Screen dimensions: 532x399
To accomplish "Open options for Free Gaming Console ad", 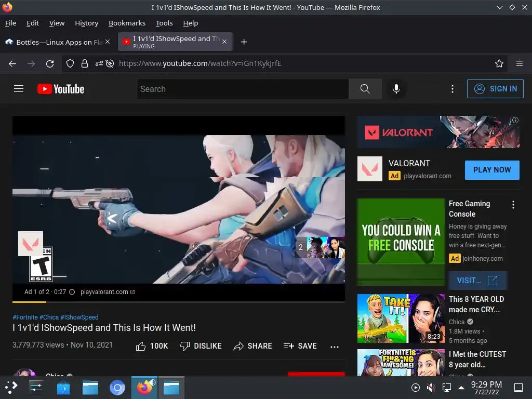I will click(x=513, y=205).
